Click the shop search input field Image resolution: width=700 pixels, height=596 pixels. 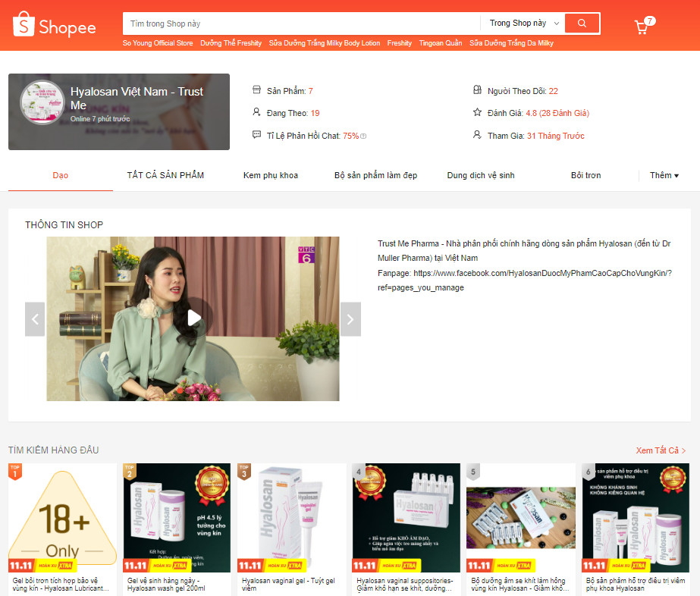click(301, 24)
